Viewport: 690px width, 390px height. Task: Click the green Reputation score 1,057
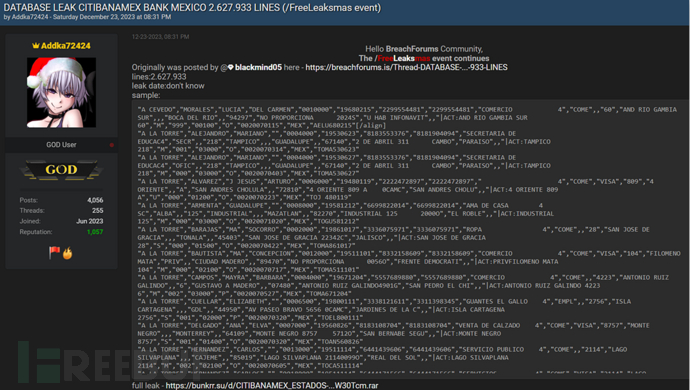click(95, 232)
